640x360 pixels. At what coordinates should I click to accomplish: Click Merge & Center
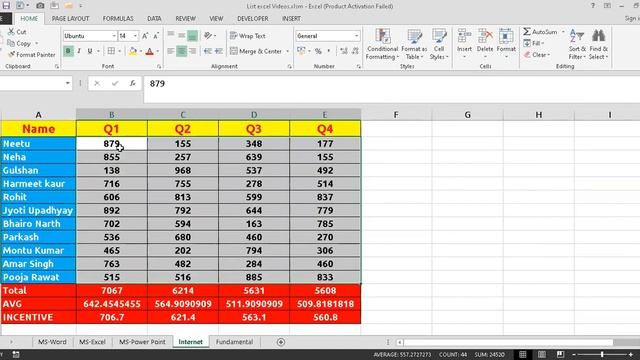(x=256, y=51)
